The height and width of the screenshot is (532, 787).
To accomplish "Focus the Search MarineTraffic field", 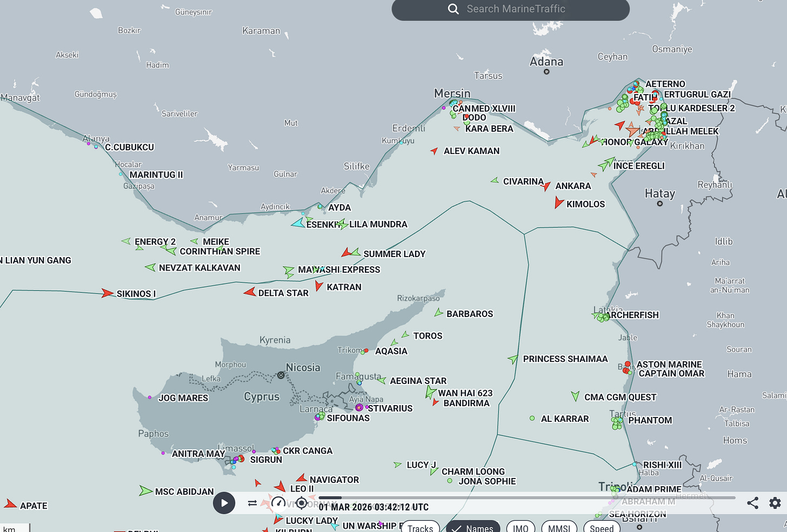I will pos(511,9).
